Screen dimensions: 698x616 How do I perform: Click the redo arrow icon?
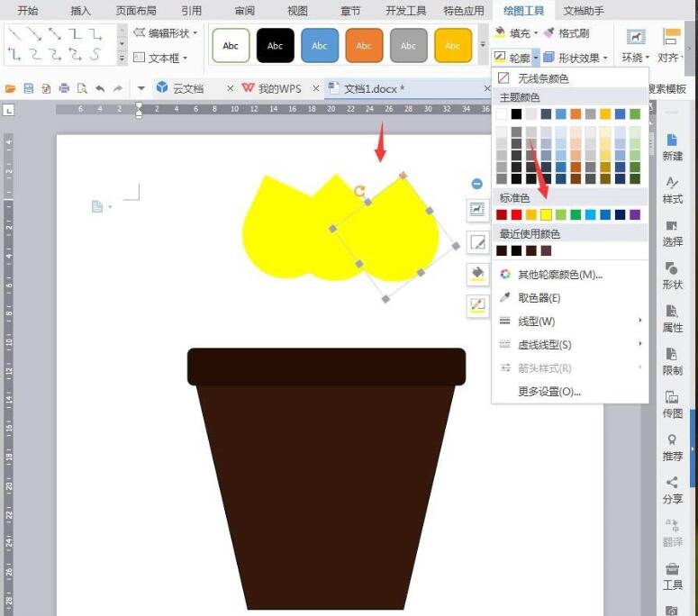118,88
